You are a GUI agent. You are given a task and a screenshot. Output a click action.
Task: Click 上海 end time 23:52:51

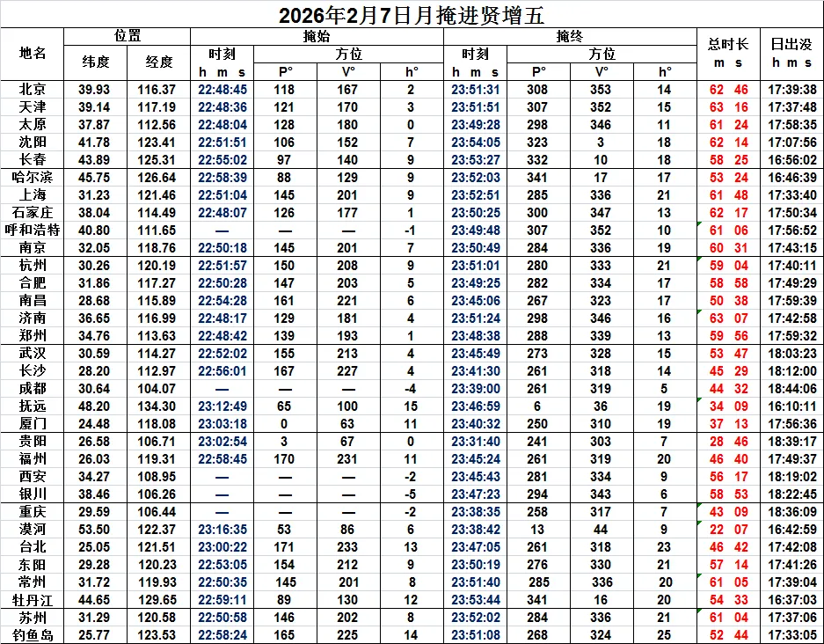(x=476, y=195)
